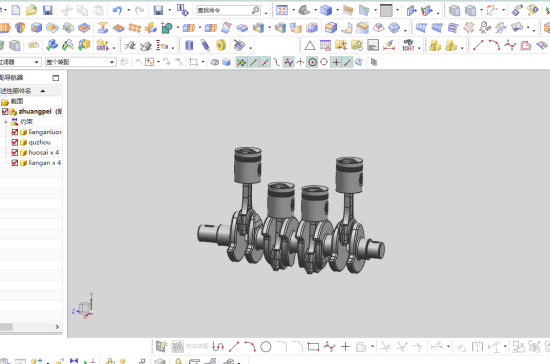Screen dimensions: 550x364
Task: Click the XYZ view triad in the viewport
Action: pyautogui.click(x=83, y=306)
